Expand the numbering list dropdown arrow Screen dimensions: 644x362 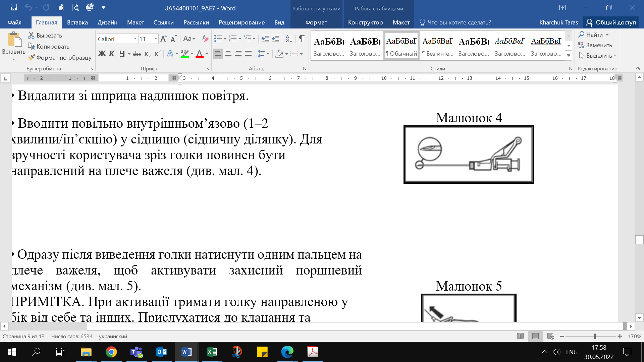coord(240,39)
